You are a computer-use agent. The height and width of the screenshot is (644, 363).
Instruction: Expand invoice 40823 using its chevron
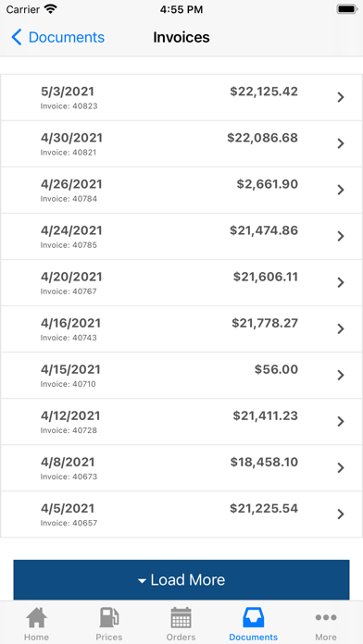(x=341, y=97)
